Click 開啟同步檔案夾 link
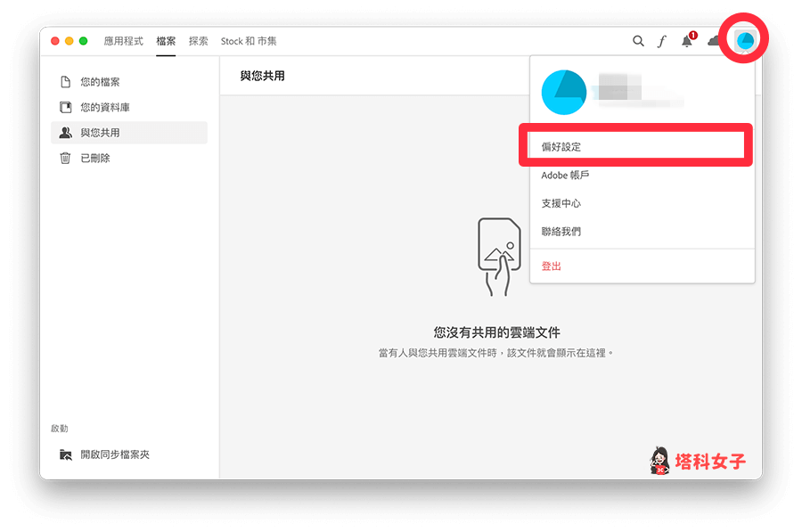 (x=115, y=454)
